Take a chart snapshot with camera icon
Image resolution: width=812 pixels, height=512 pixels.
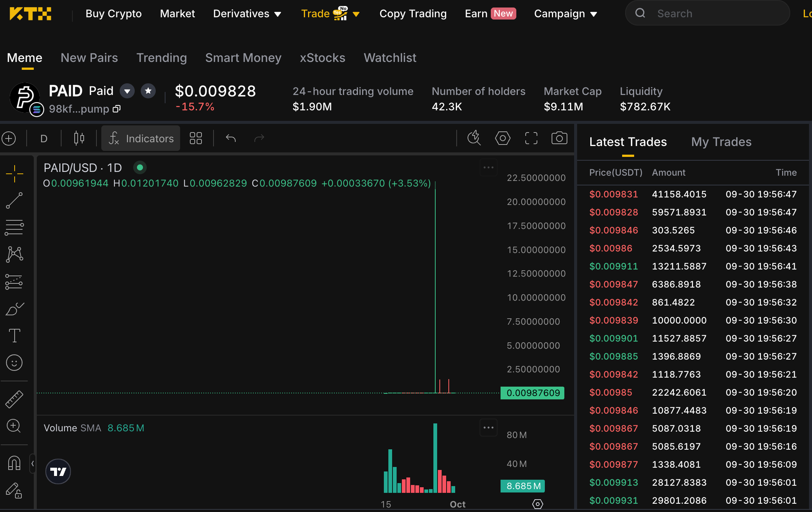(559, 138)
